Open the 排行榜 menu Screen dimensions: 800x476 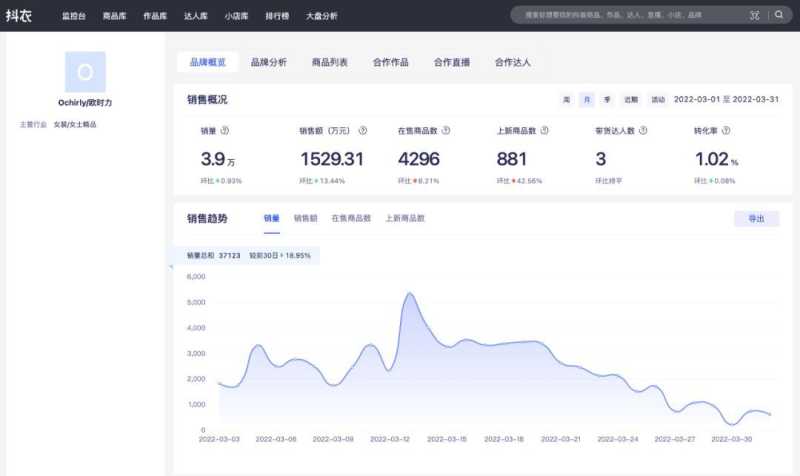(x=277, y=16)
